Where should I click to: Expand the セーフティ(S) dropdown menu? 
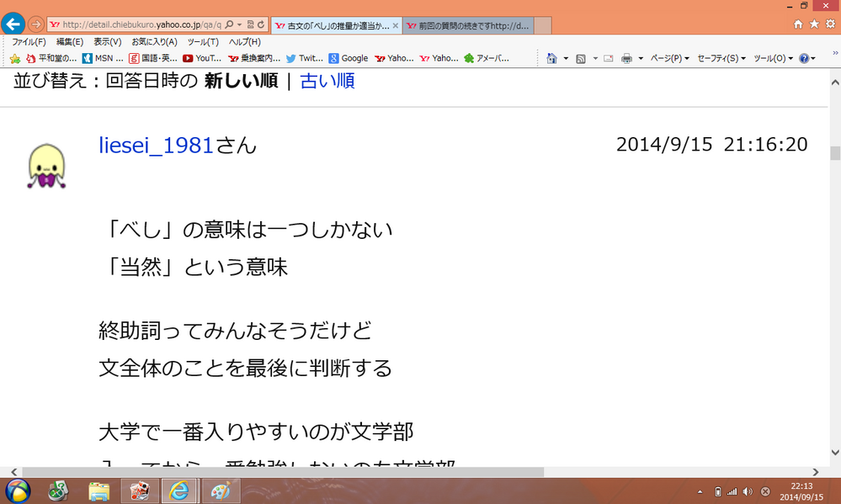[721, 58]
